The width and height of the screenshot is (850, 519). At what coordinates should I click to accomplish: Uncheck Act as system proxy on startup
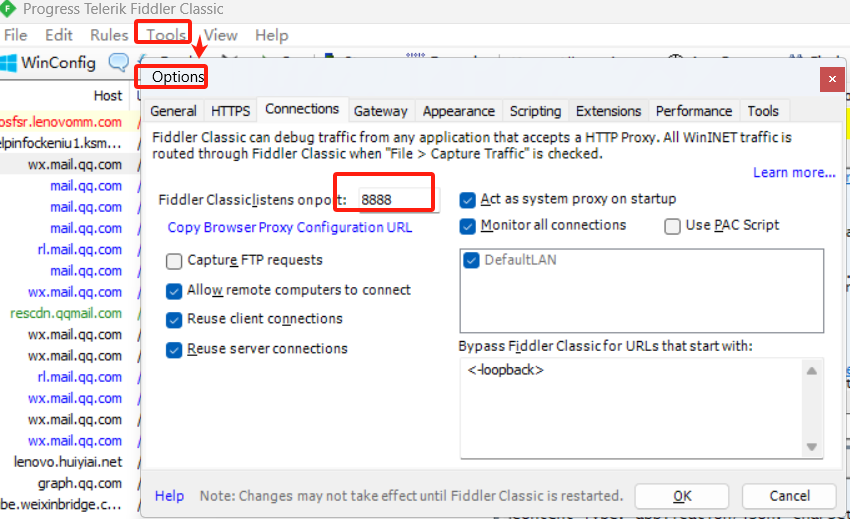pyautogui.click(x=467, y=200)
